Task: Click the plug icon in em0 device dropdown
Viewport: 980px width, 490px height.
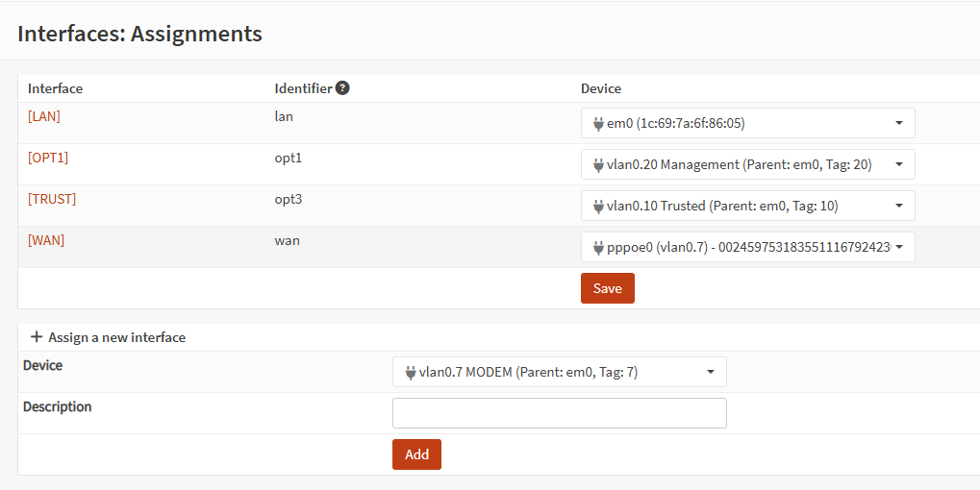Action: (x=598, y=124)
